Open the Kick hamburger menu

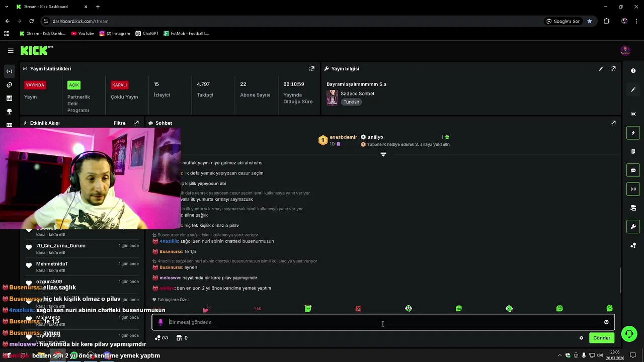(11, 51)
